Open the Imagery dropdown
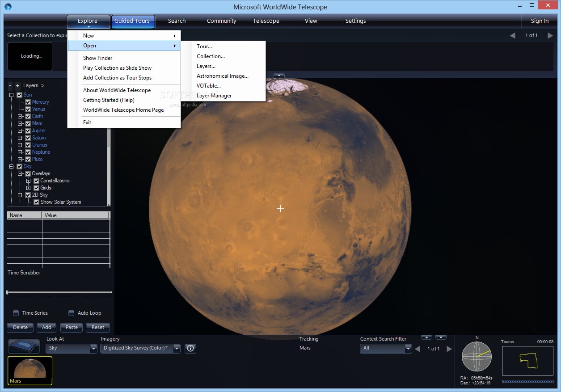Screen dimensions: 561x392 point(140,348)
